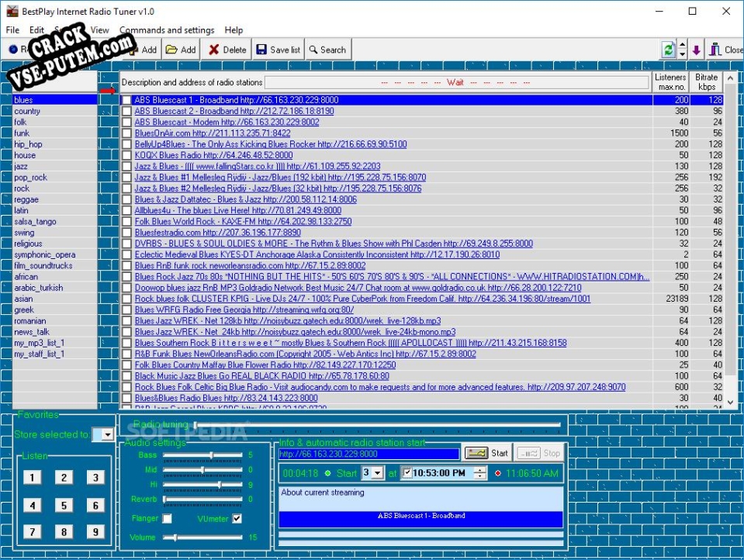Tick the checkbox beside ABS Bluescast 1
This screenshot has width=744, height=560.
pos(126,99)
